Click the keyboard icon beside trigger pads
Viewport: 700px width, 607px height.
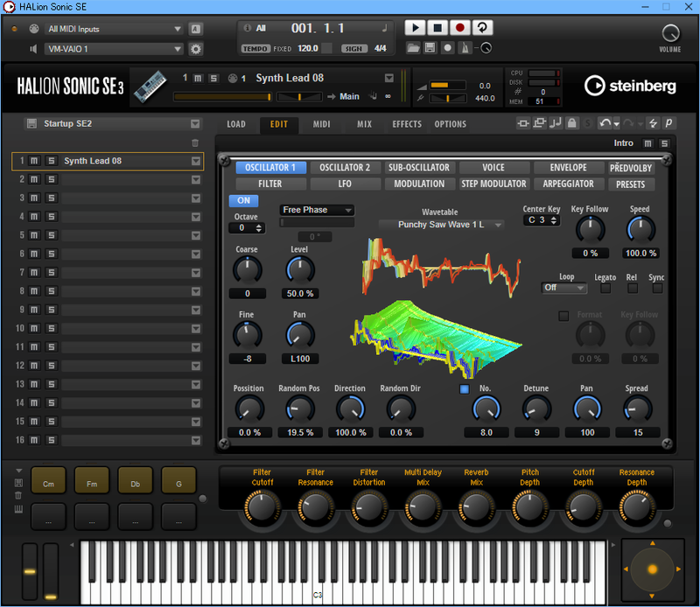pyautogui.click(x=18, y=509)
